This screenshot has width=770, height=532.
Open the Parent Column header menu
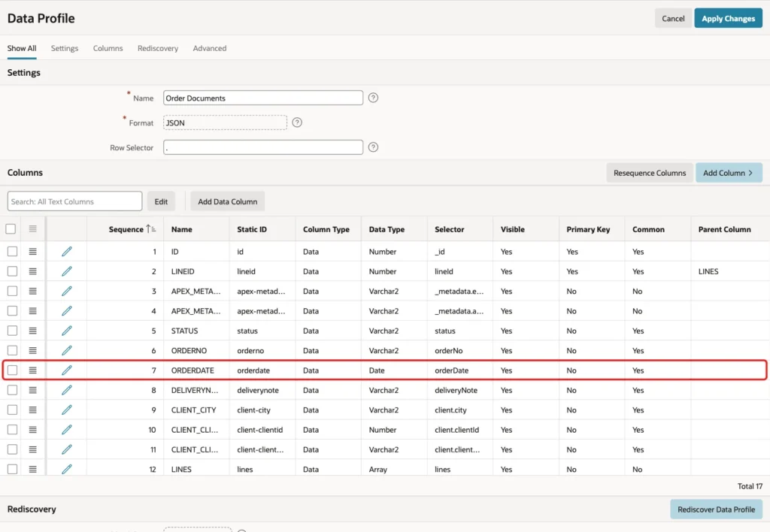point(724,229)
